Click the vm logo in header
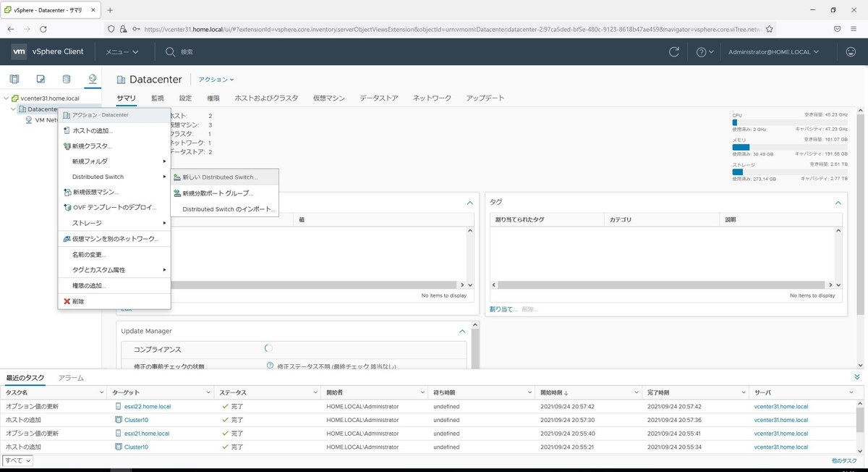Viewport: 868px width, 472px height. 20,51
